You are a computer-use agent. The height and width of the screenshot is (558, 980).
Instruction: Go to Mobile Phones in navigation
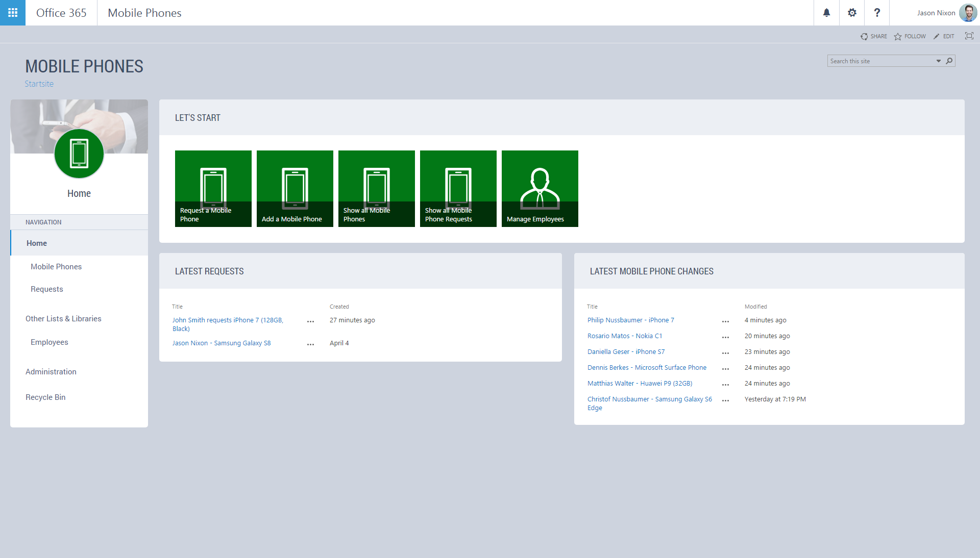pyautogui.click(x=56, y=267)
